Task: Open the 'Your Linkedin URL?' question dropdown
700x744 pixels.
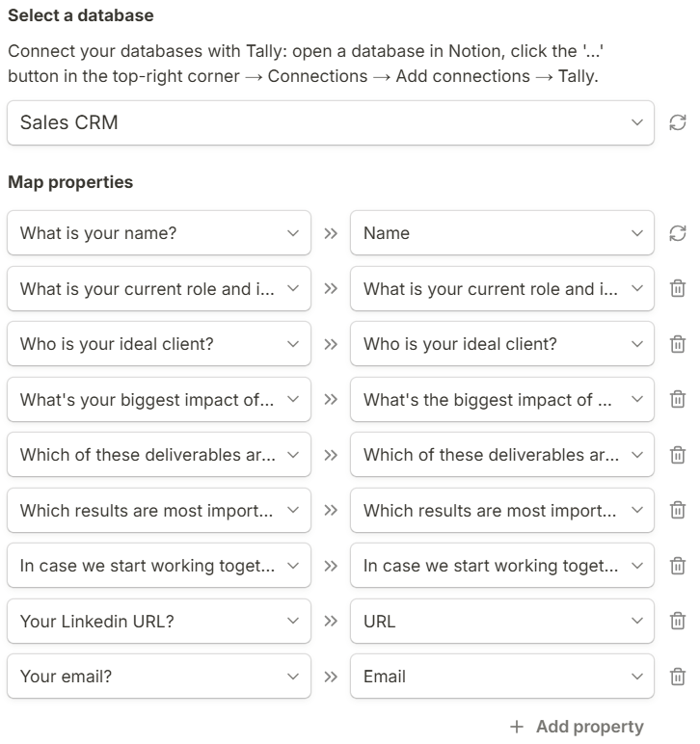Action: pyautogui.click(x=159, y=621)
